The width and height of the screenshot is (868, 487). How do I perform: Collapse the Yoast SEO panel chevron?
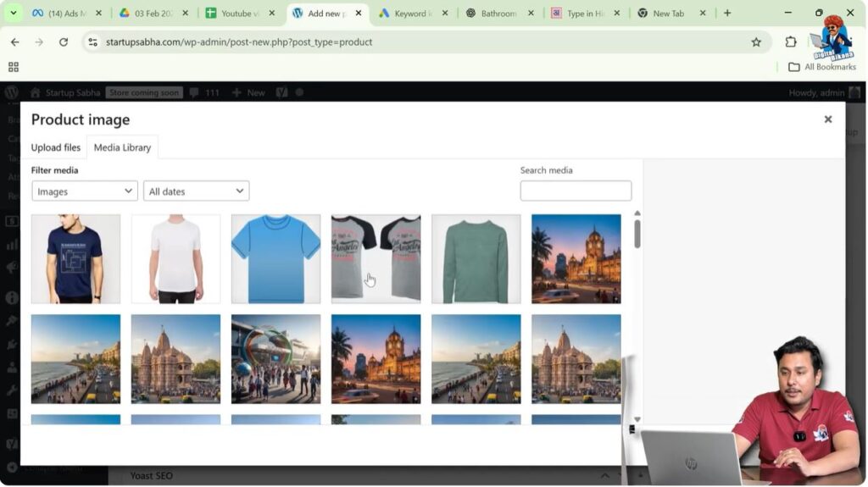(x=605, y=475)
